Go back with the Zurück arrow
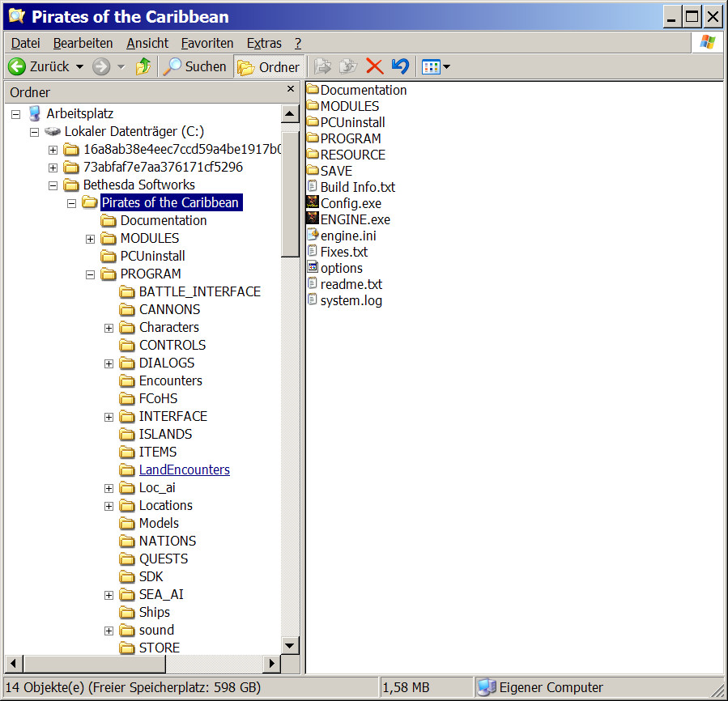 17,67
